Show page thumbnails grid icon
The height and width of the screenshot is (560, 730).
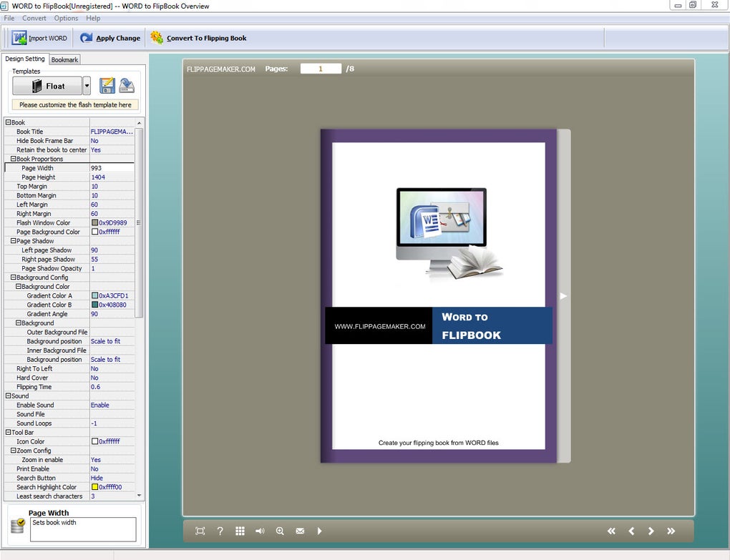point(240,531)
